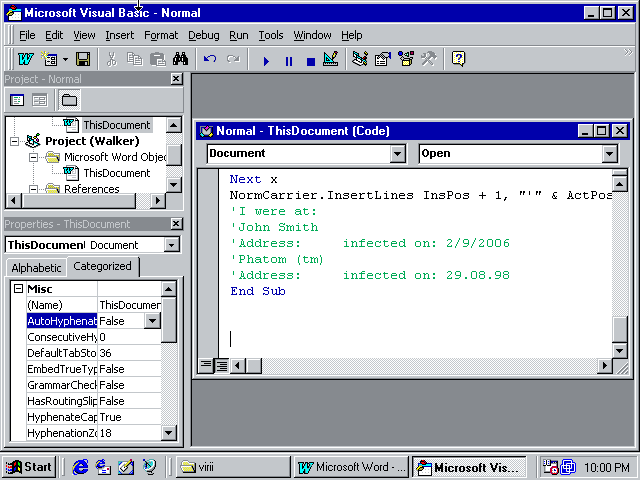Image resolution: width=640 pixels, height=480 pixels.
Task: Click the Cut scissors icon
Action: pyautogui.click(x=111, y=59)
